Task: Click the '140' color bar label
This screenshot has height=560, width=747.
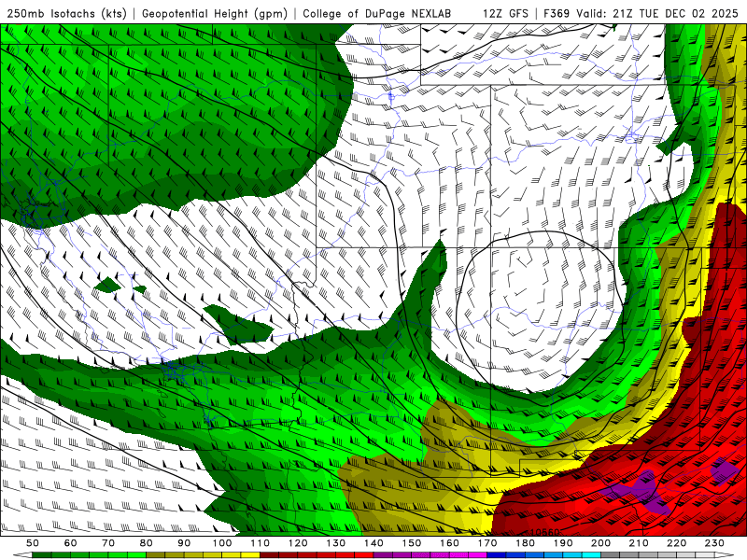Action: point(374,543)
